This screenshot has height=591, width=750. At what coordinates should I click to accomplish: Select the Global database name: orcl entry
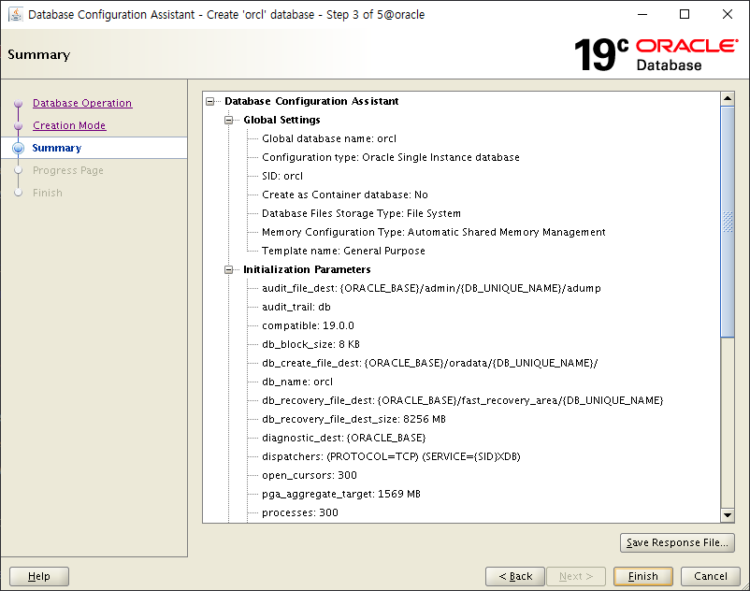point(329,139)
